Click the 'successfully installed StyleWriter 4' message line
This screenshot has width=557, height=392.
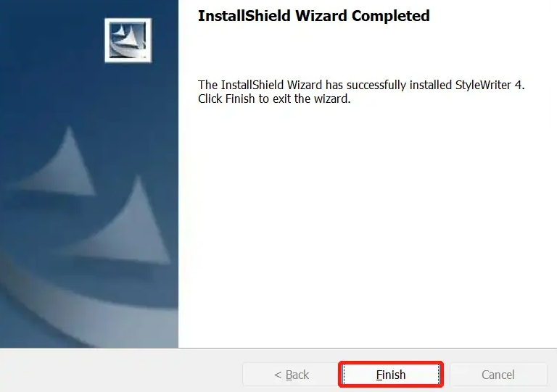point(361,86)
